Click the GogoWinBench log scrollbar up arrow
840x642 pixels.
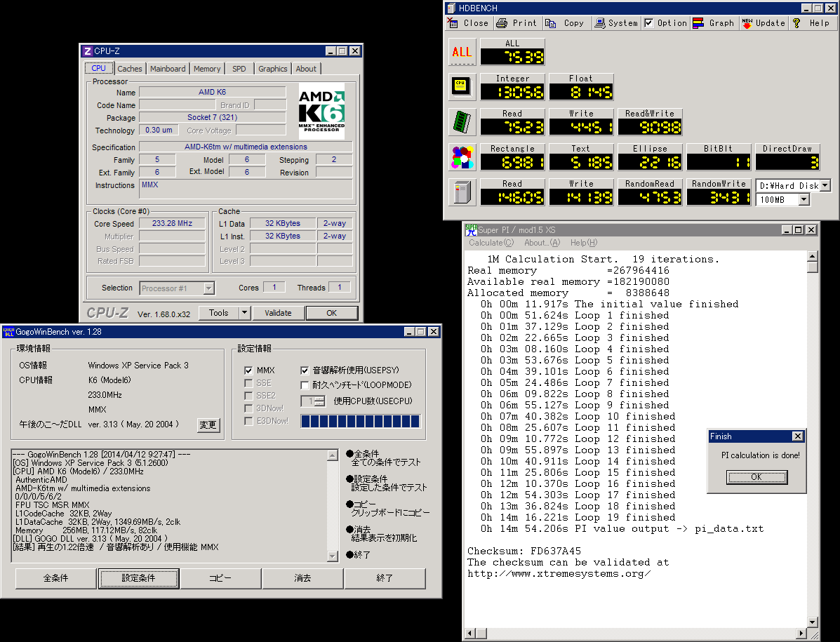[x=333, y=455]
